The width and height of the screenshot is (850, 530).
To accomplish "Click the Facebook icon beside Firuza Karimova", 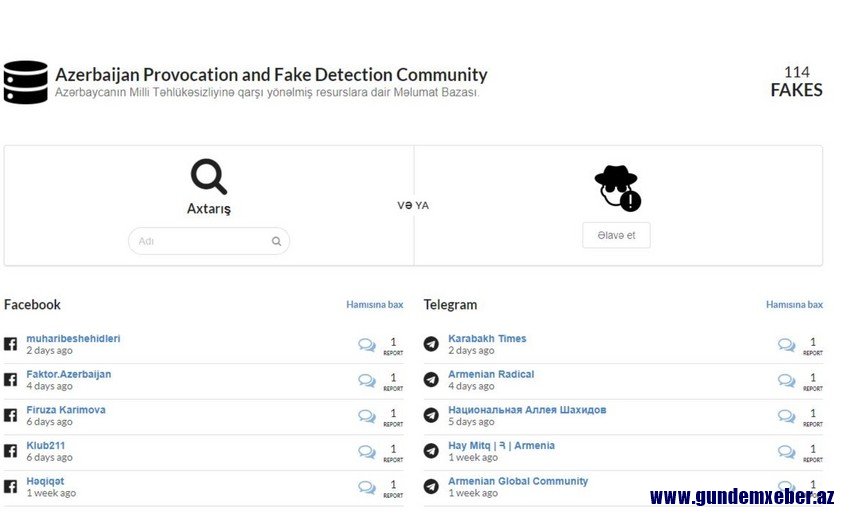I will [x=10, y=416].
